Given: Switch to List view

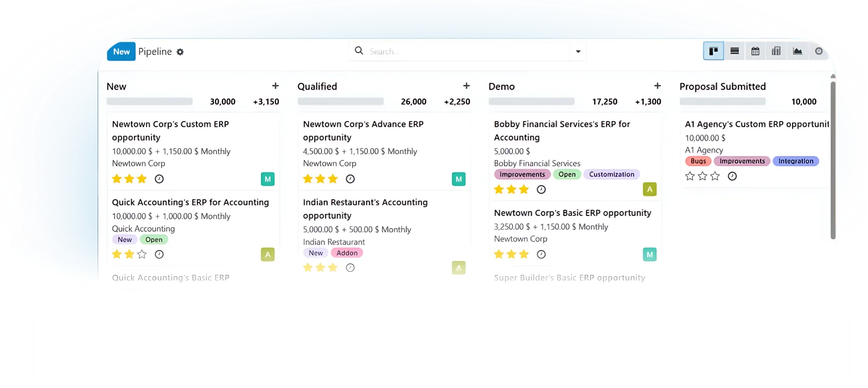Looking at the screenshot, I should point(735,51).
